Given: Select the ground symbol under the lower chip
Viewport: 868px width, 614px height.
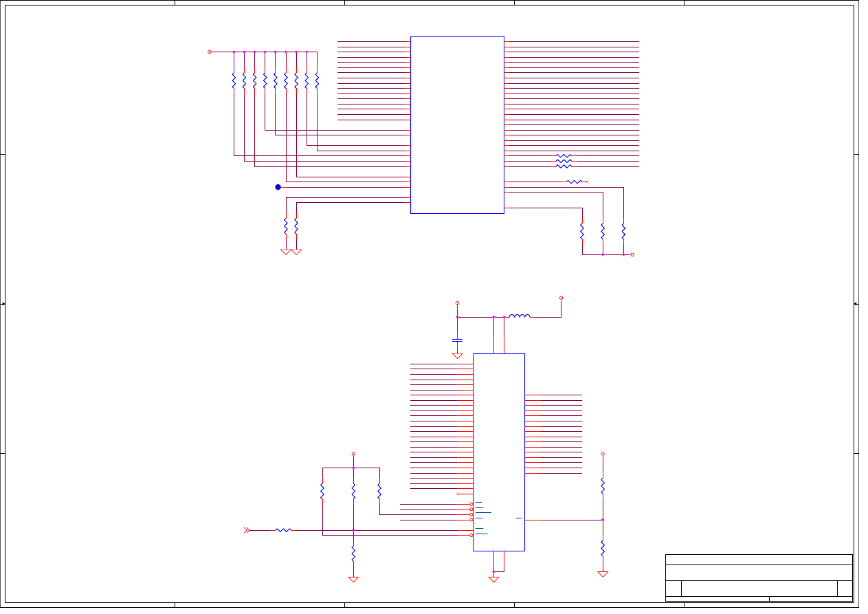Looking at the screenshot, I should point(493,580).
